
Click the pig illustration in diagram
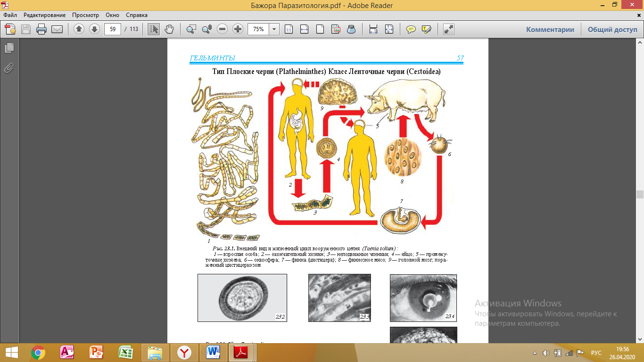point(406,100)
